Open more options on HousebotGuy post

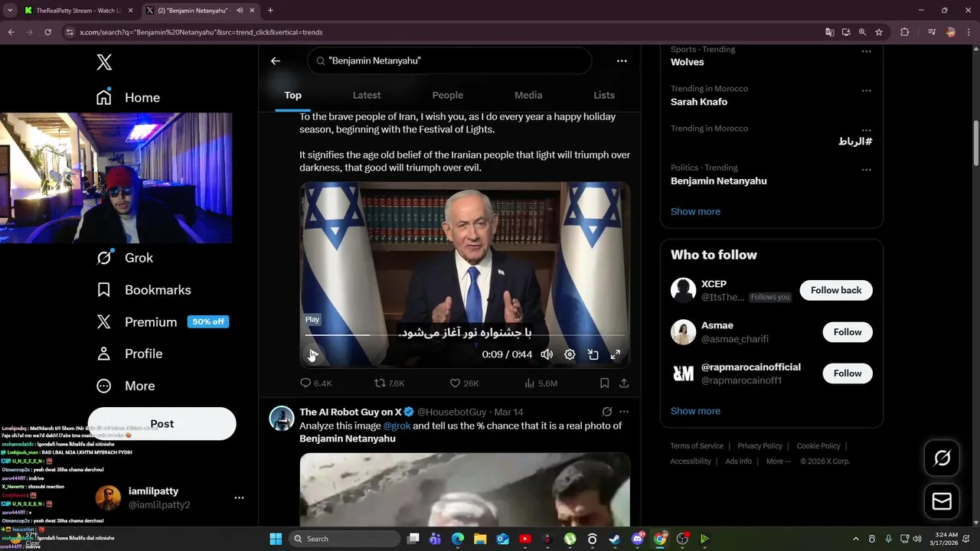(x=624, y=412)
